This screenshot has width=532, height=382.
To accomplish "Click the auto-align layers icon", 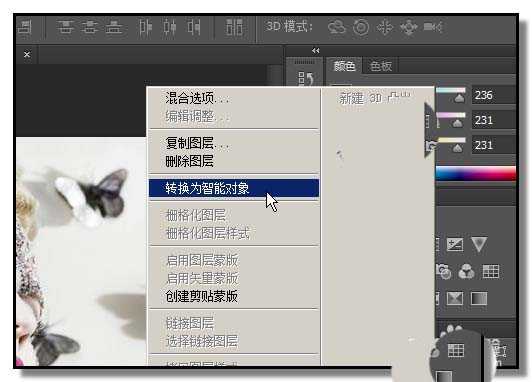I will (234, 27).
